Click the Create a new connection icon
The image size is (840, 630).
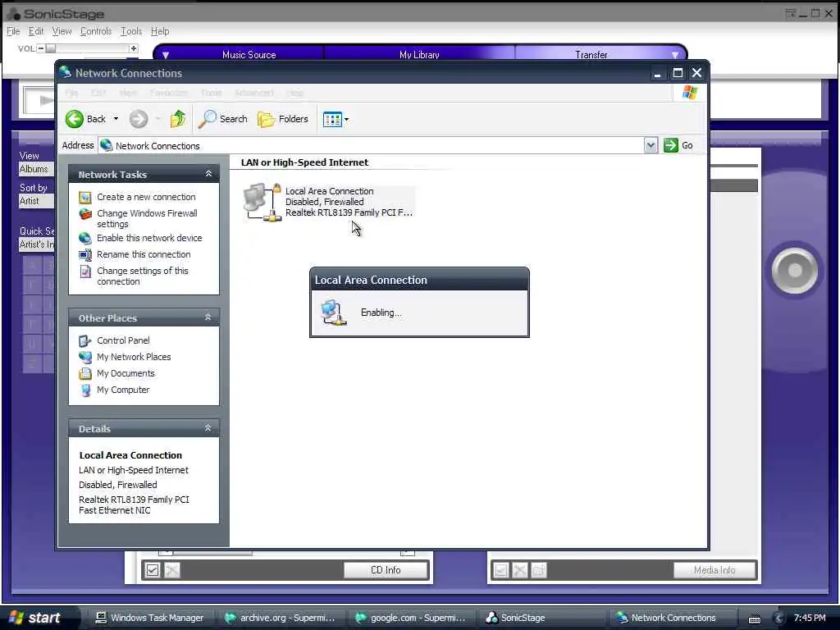pyautogui.click(x=85, y=197)
